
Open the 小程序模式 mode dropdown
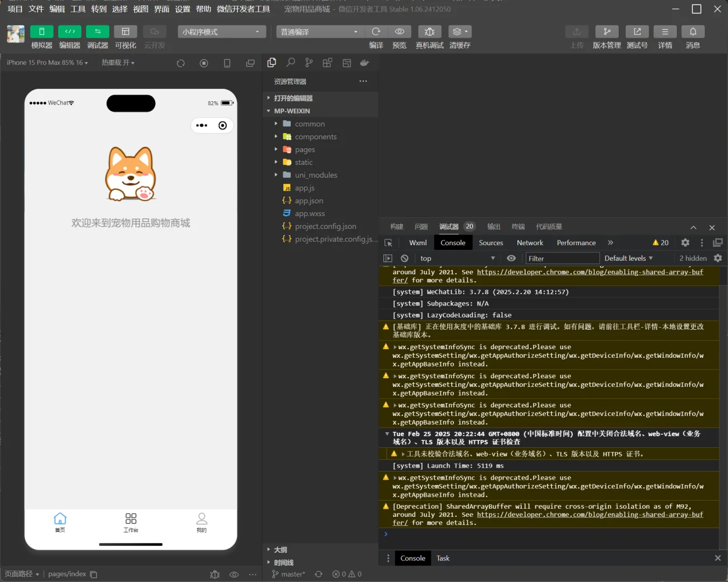coord(222,32)
